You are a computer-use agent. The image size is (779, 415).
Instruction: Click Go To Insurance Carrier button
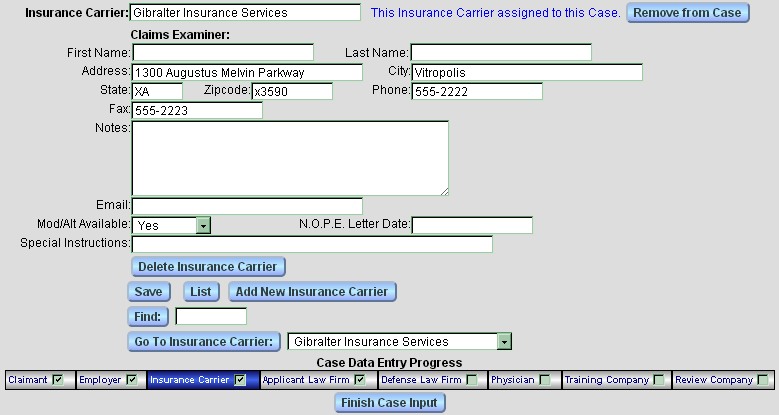pyautogui.click(x=203, y=342)
